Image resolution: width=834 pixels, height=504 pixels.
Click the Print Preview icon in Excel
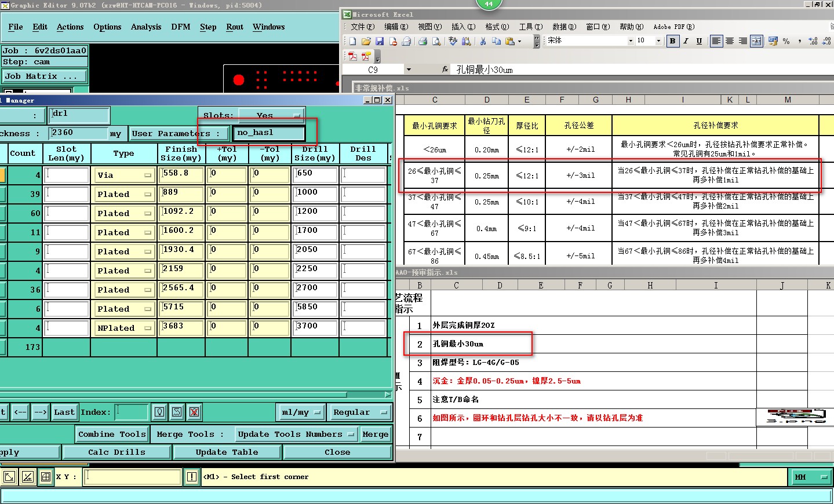tap(436, 41)
